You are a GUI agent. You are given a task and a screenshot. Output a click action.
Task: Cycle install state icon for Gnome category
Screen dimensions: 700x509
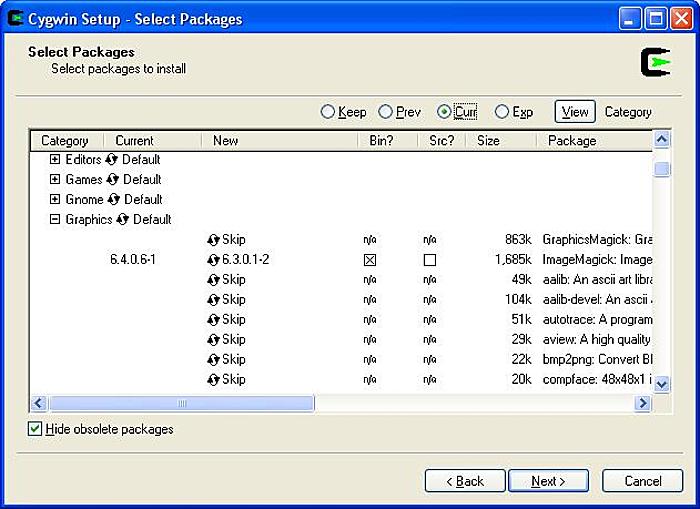point(114,200)
